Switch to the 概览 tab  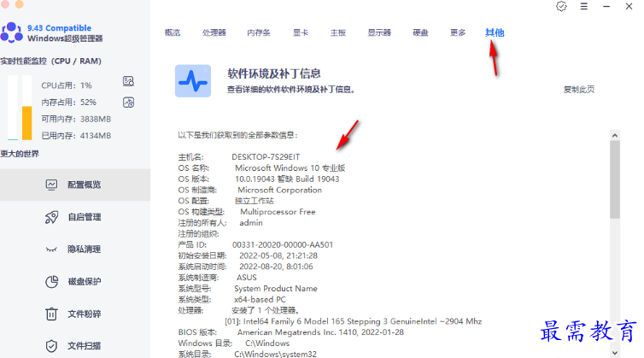173,32
